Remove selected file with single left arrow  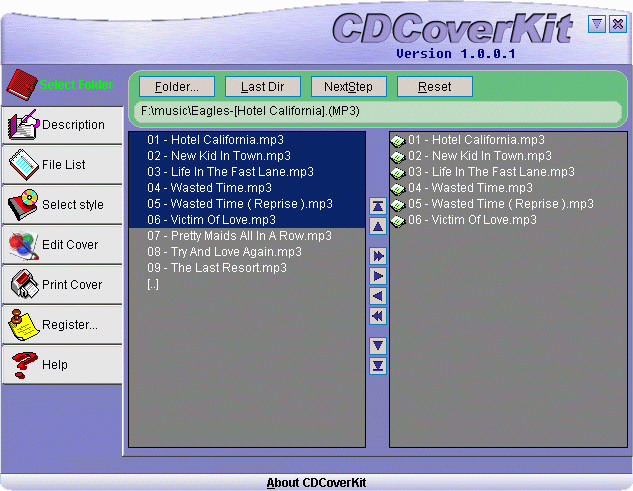378,296
